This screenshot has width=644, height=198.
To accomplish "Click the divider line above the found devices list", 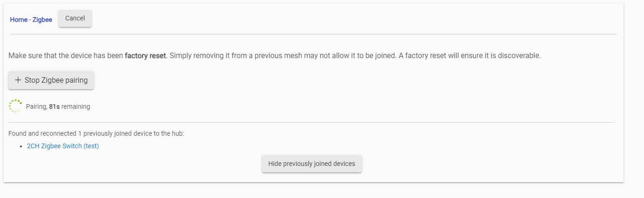I will coord(312,123).
